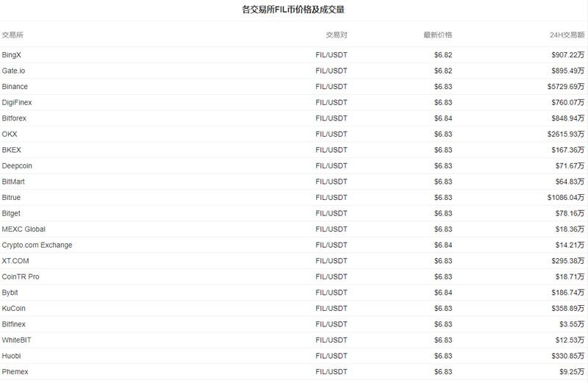
Task: Click the MEXC Global exchange name
Action: tap(24, 229)
